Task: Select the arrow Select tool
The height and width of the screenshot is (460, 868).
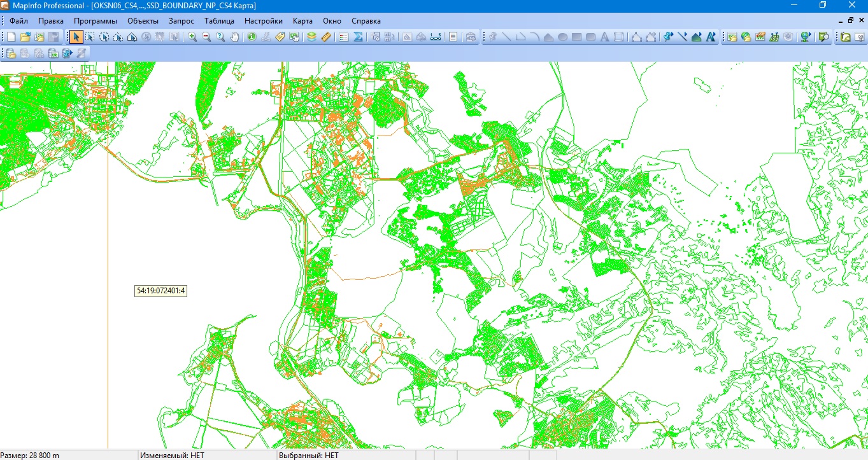Action: [x=76, y=37]
